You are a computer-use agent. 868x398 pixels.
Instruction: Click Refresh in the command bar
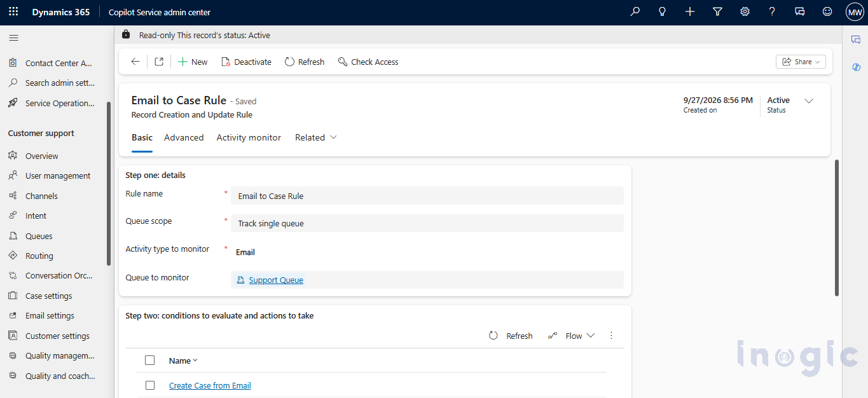305,62
